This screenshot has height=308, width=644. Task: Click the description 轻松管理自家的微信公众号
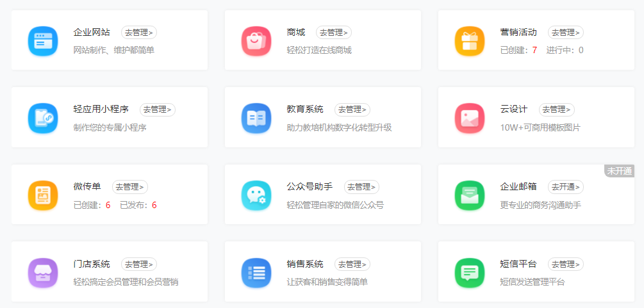tap(335, 205)
